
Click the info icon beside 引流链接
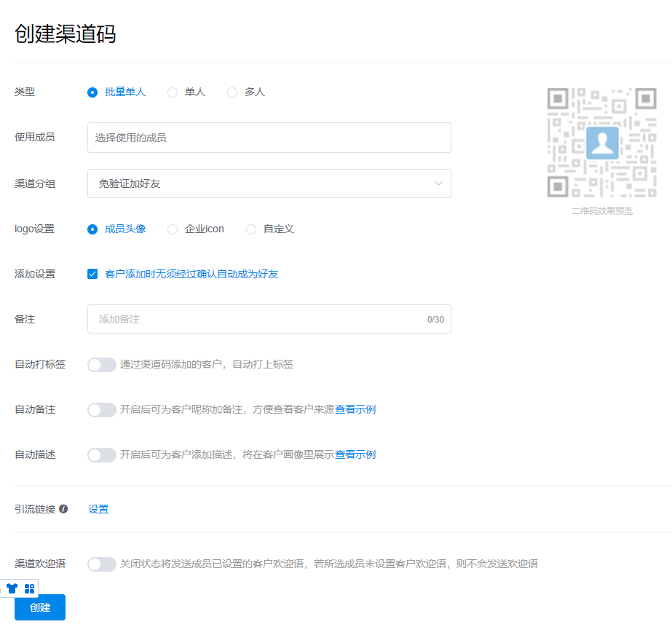[63, 509]
